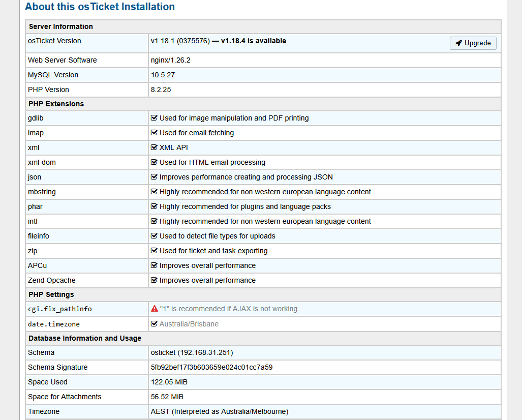
Task: Click the Upgrade button
Action: tap(473, 43)
